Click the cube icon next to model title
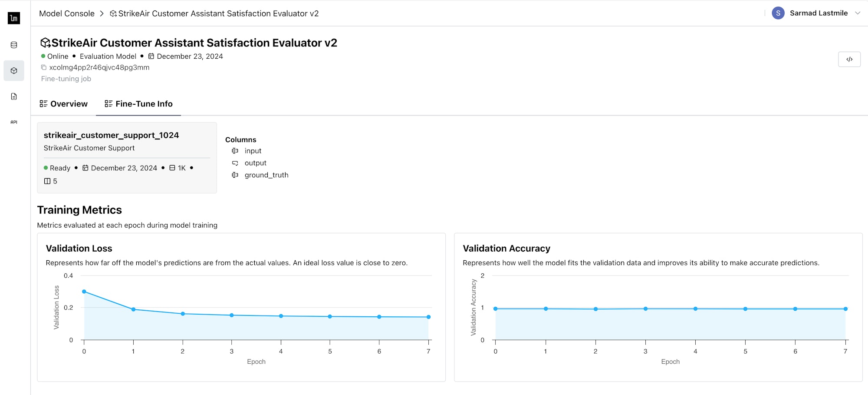 click(45, 43)
